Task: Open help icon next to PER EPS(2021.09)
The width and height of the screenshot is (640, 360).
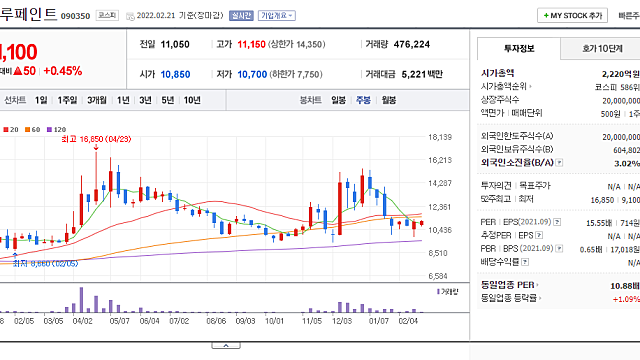Action: point(557,222)
